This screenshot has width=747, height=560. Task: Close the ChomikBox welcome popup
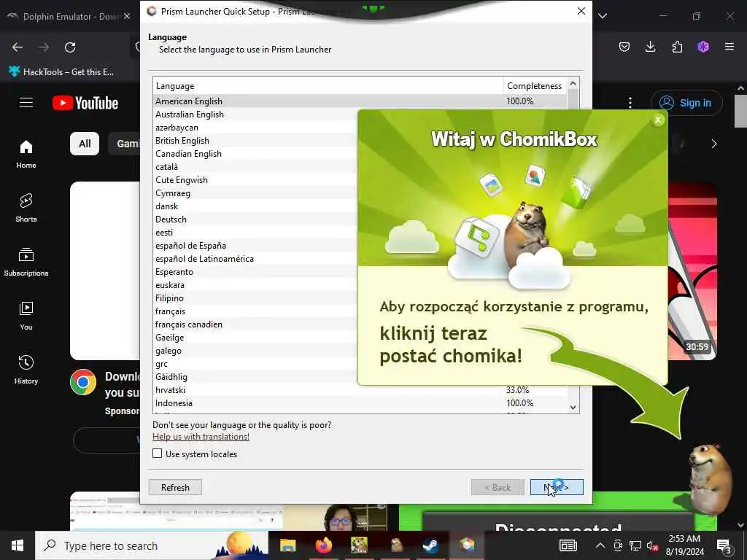(658, 120)
